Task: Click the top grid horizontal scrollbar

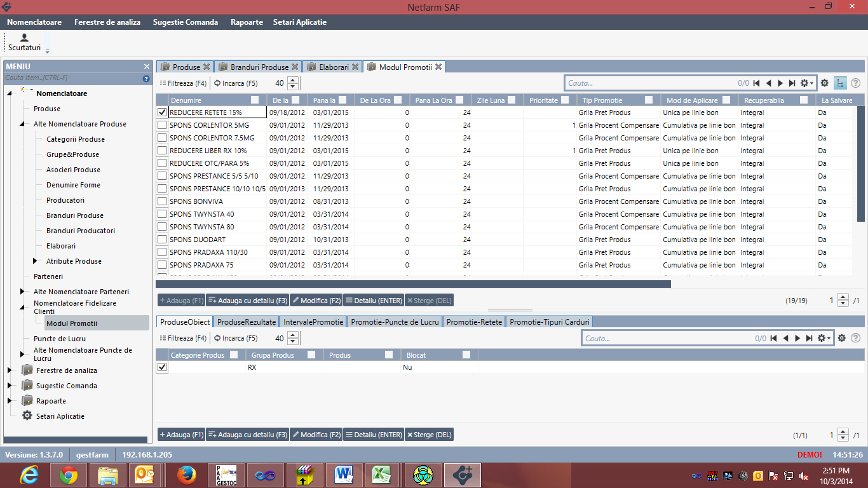Action: click(x=413, y=284)
